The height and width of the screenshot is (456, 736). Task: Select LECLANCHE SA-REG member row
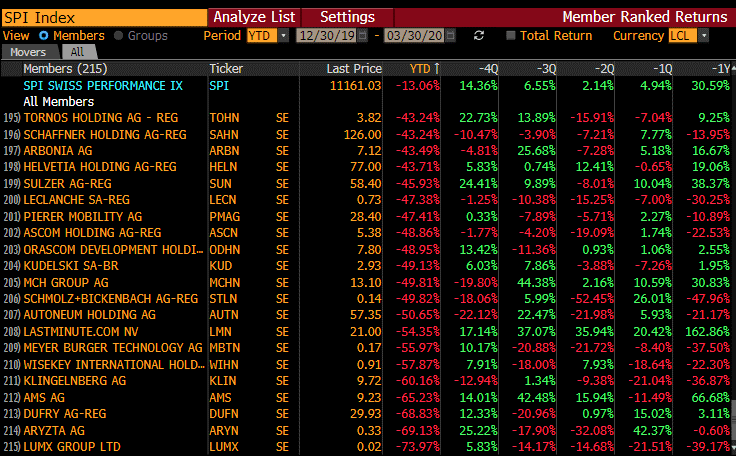(366, 200)
